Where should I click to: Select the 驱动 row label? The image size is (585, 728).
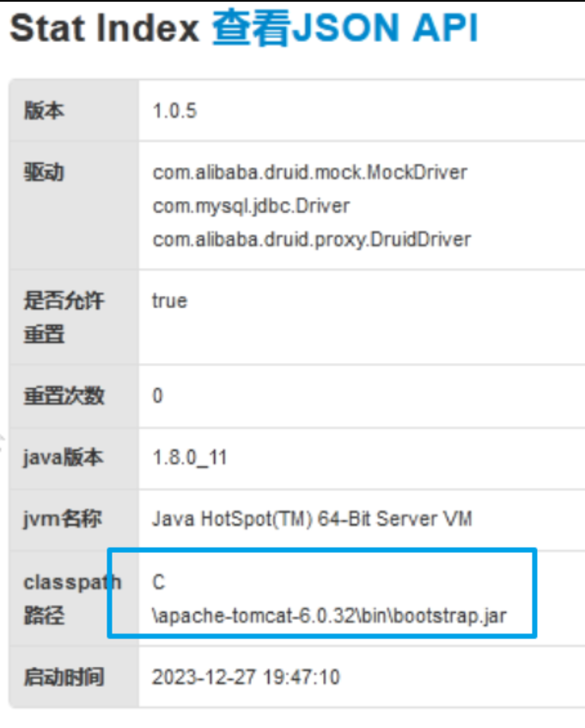44,173
